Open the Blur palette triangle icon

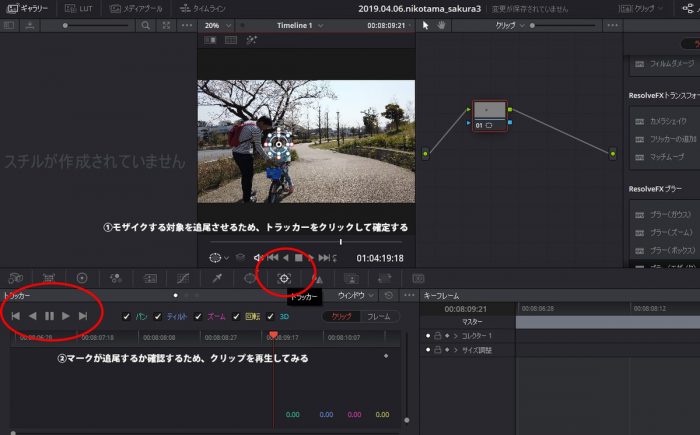pos(317,279)
